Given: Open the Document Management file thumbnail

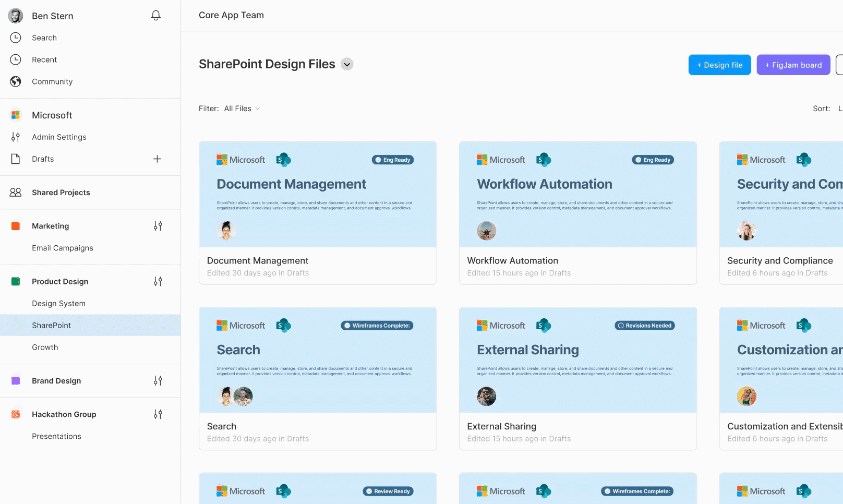Looking at the screenshot, I should point(318,194).
